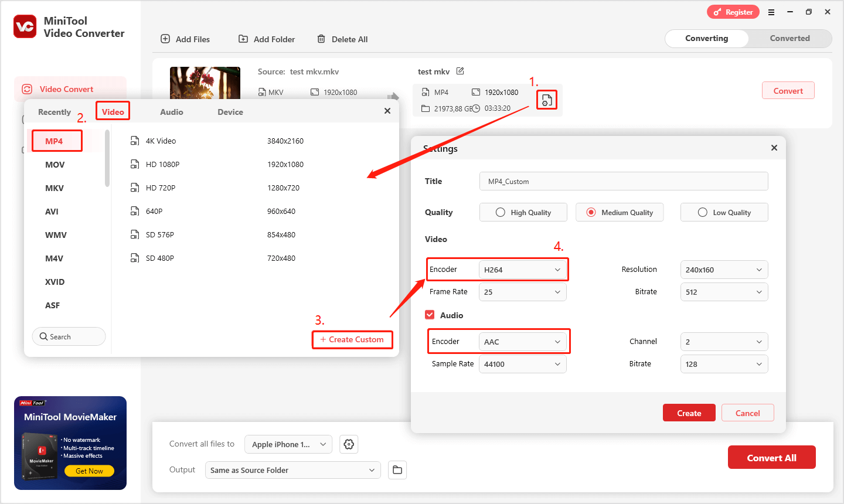Screen dimensions: 844x504
Task: Click the 4K Video preset file icon
Action: [135, 141]
